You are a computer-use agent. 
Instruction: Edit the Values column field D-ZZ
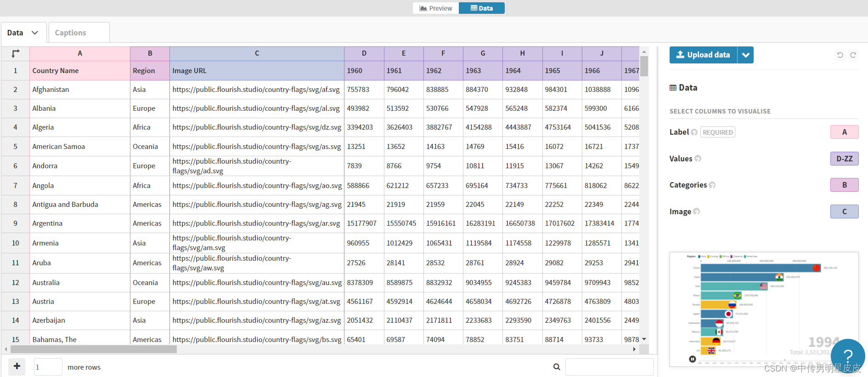844,159
